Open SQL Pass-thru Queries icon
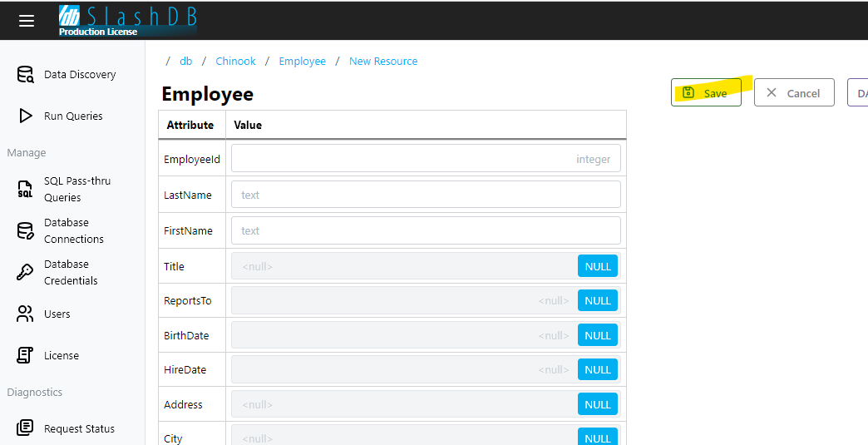868x445 pixels. (x=26, y=189)
